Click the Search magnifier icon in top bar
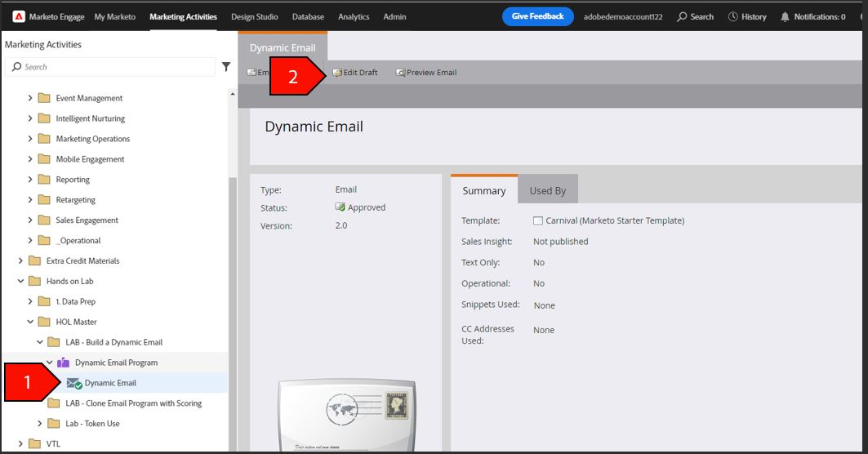This screenshot has height=454, width=868. pyautogui.click(x=682, y=16)
